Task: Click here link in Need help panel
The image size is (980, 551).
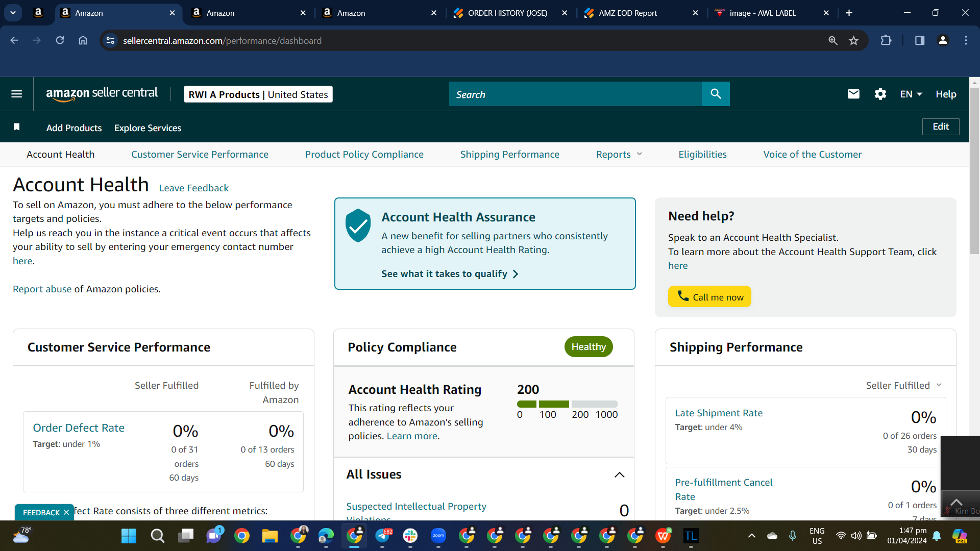Action: 678,265
